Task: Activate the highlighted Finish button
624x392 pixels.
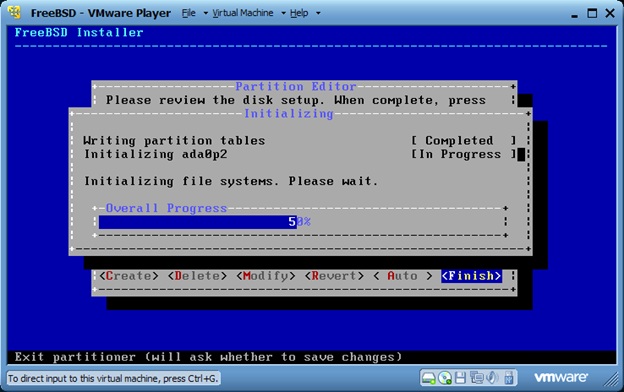Action: pyautogui.click(x=471, y=276)
